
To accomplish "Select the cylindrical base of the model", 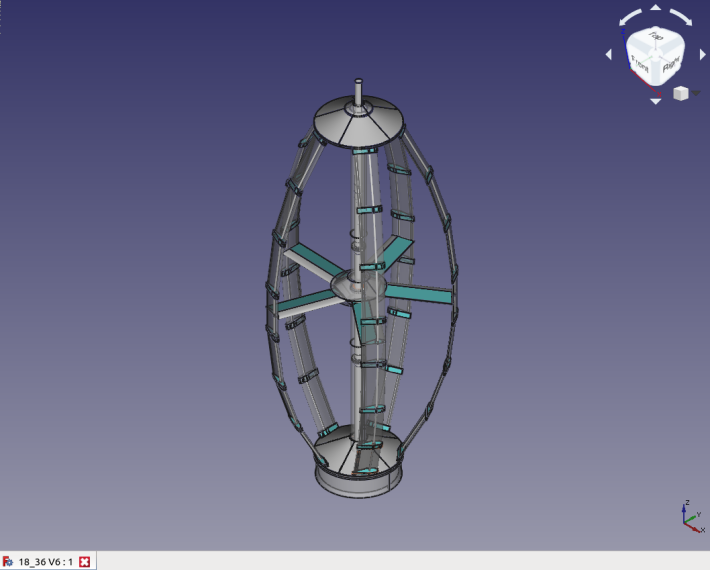I will [359, 482].
